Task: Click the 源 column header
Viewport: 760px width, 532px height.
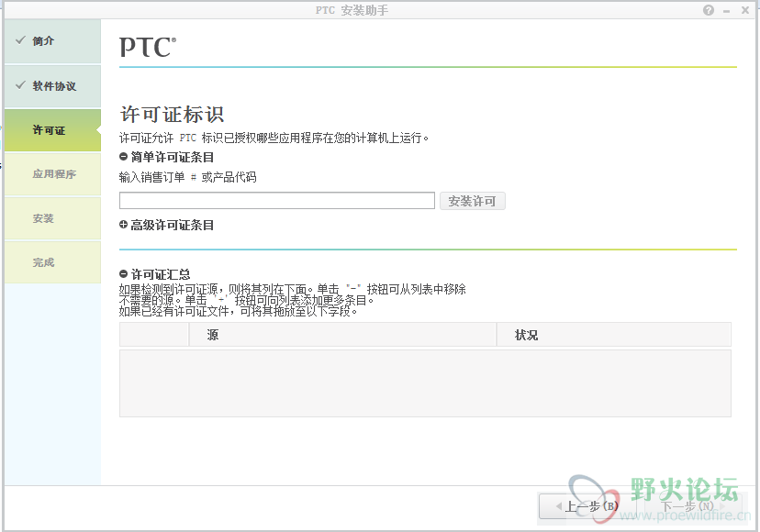Action: (x=342, y=334)
